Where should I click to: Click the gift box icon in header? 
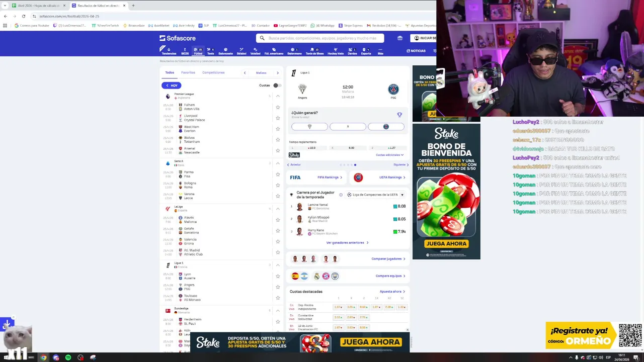(400, 38)
